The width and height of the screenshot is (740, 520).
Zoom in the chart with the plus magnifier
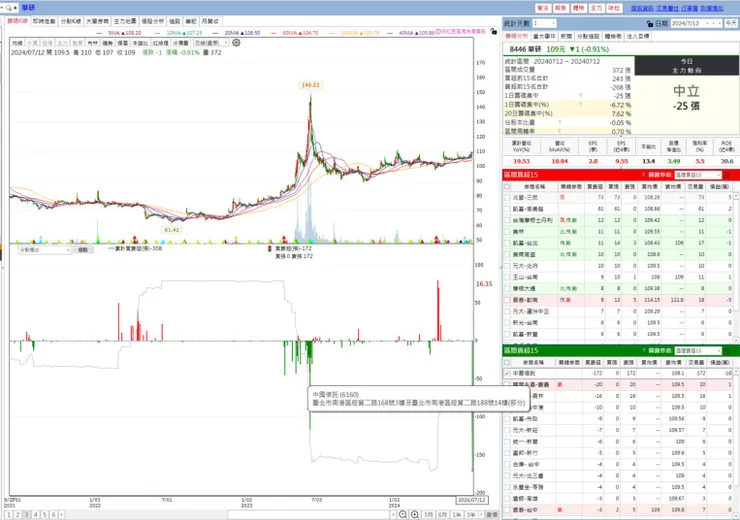pyautogui.click(x=414, y=514)
